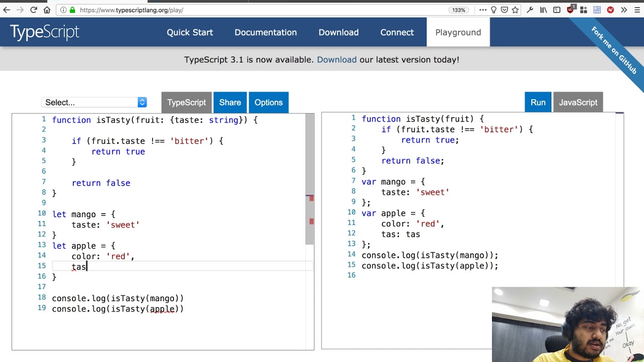The height and width of the screenshot is (362, 644).
Task: Reload the page with the refresh icon
Action: [34, 10]
